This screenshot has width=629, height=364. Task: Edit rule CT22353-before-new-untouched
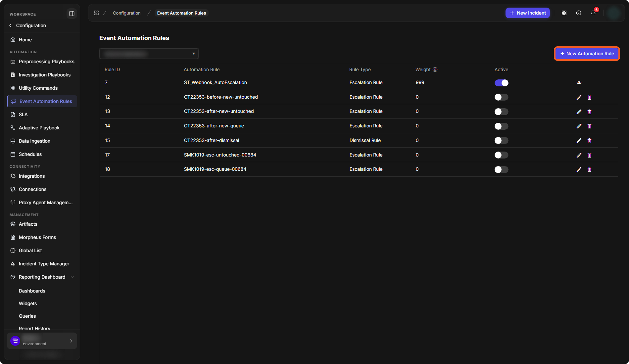[x=579, y=97]
